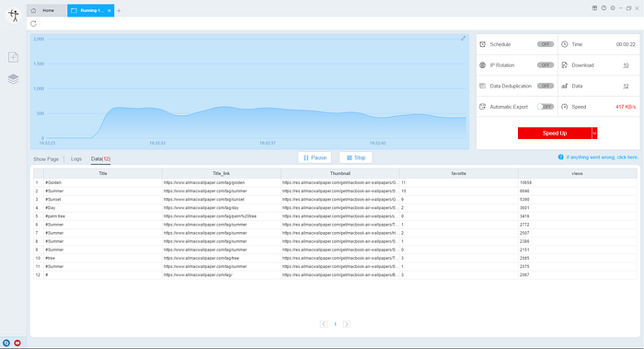Open the Home tab
644x349 pixels.
pyautogui.click(x=46, y=11)
